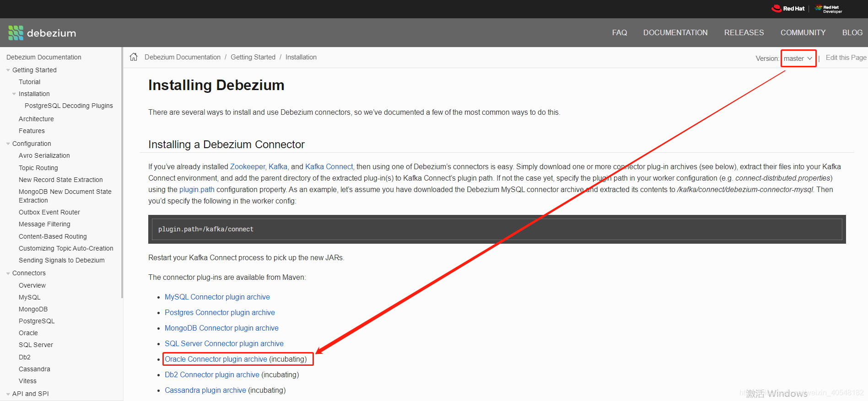Open the RELEASES menu item
The height and width of the screenshot is (401, 868).
[744, 33]
